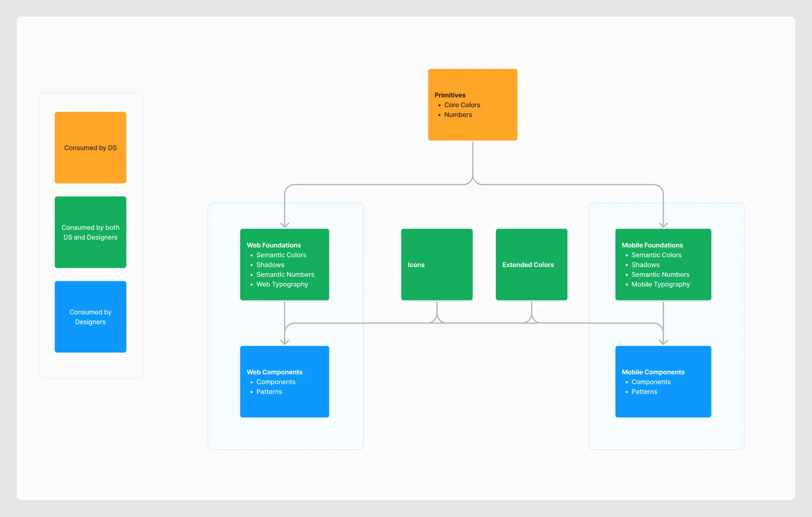The image size is (812, 517).
Task: Click the 'Mobile Components' heading text
Action: [653, 372]
